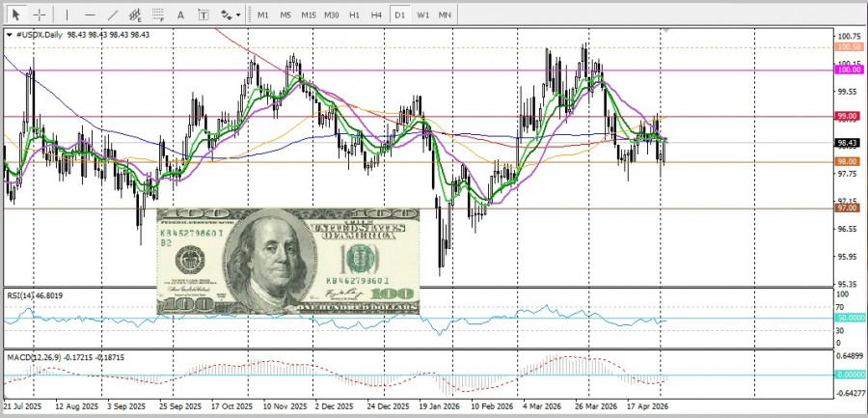Click the magenta 100.00 price label
The width and height of the screenshot is (868, 418).
849,70
